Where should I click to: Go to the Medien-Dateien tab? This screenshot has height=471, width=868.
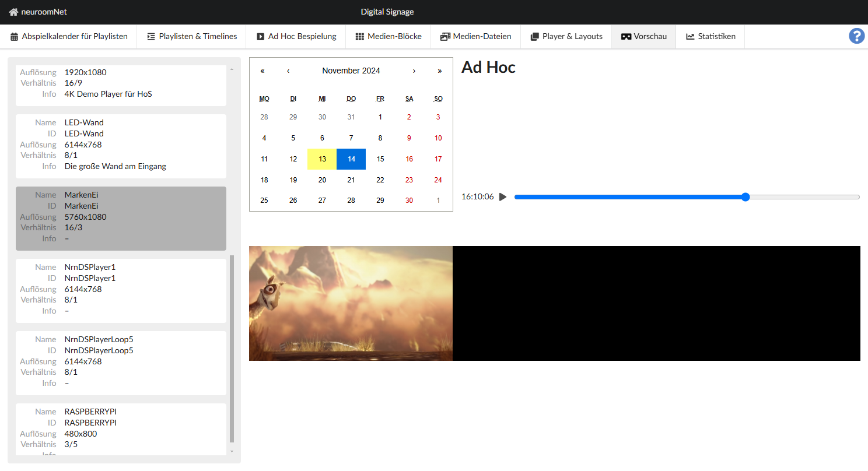click(x=475, y=36)
